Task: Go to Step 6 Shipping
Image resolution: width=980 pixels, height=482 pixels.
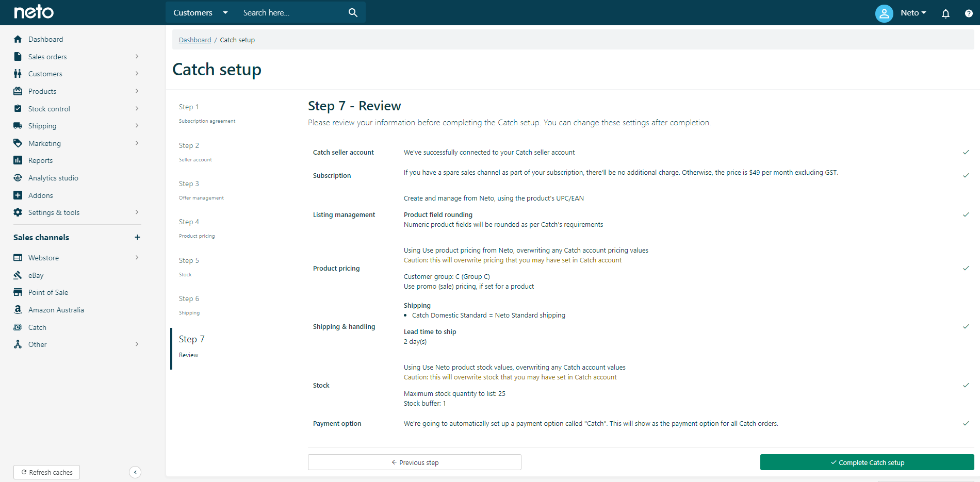Action: coord(189,305)
